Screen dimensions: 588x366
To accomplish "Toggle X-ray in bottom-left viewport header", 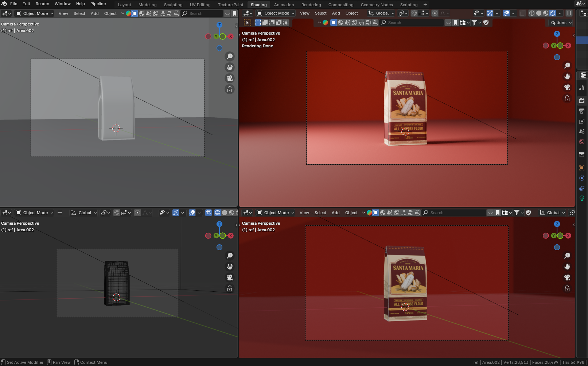I will tap(209, 213).
